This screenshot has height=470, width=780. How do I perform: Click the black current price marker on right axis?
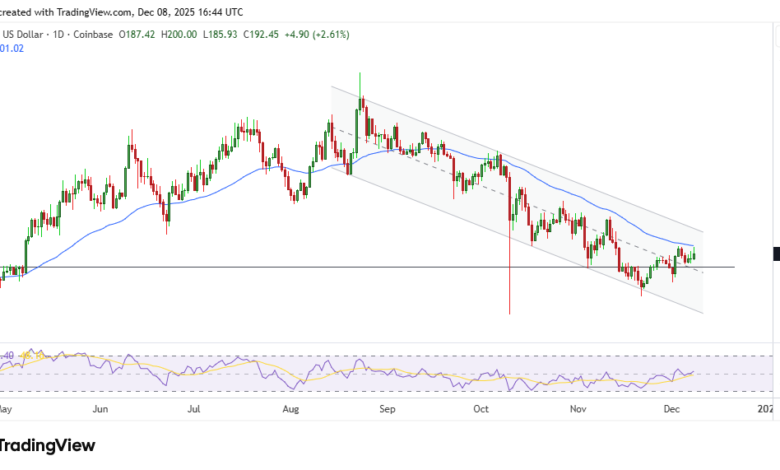775,255
